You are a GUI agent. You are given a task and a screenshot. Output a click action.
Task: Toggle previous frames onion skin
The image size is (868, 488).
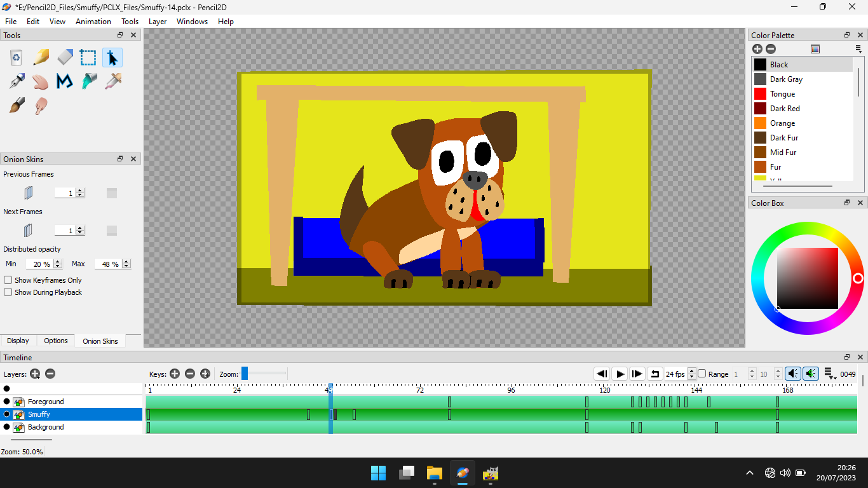[28, 193]
